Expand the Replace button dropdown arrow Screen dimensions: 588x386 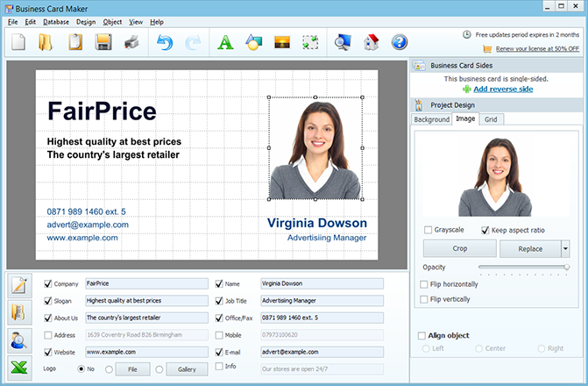point(565,248)
